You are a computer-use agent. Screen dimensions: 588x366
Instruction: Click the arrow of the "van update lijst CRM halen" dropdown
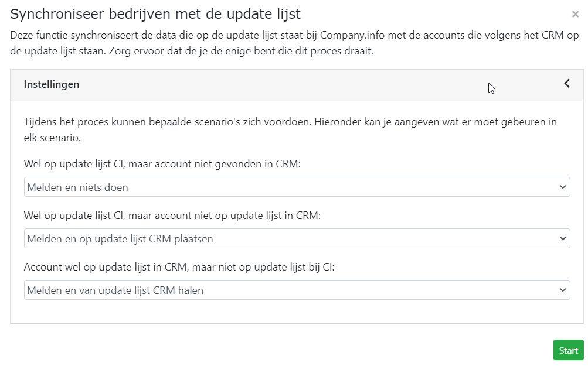coord(563,290)
